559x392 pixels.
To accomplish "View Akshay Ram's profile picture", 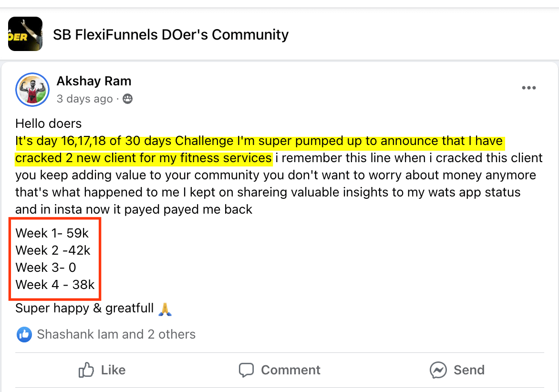I will 32,89.
